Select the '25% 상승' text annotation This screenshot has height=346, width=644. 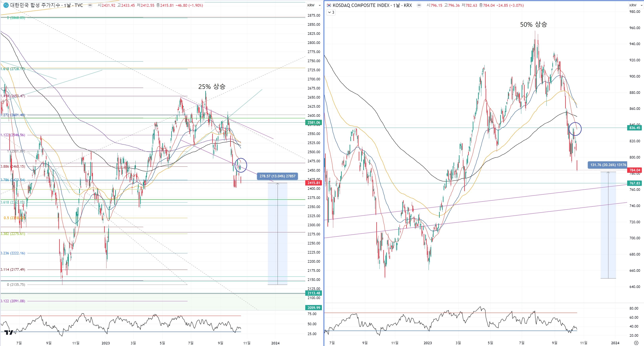point(212,86)
